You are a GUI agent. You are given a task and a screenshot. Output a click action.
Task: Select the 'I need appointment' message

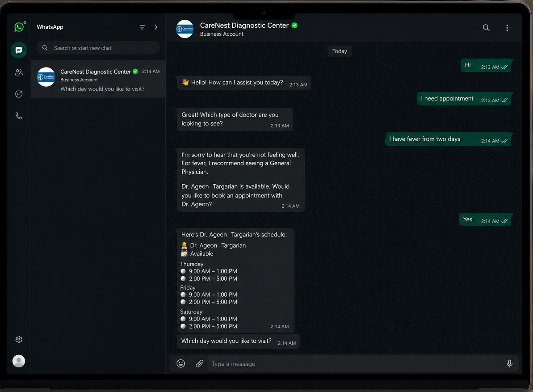click(465, 99)
